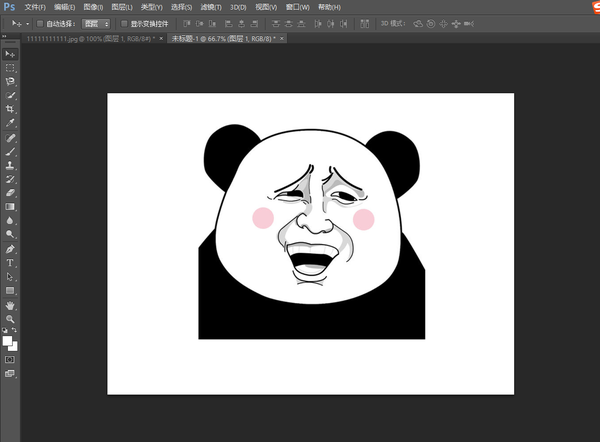Open the 图像(I) menu
The width and height of the screenshot is (600, 442).
click(x=93, y=7)
